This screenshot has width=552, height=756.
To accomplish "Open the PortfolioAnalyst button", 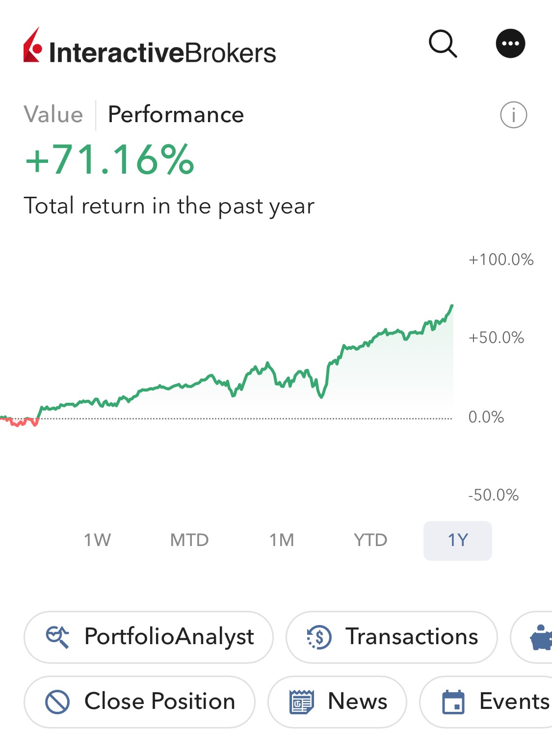I will (149, 637).
